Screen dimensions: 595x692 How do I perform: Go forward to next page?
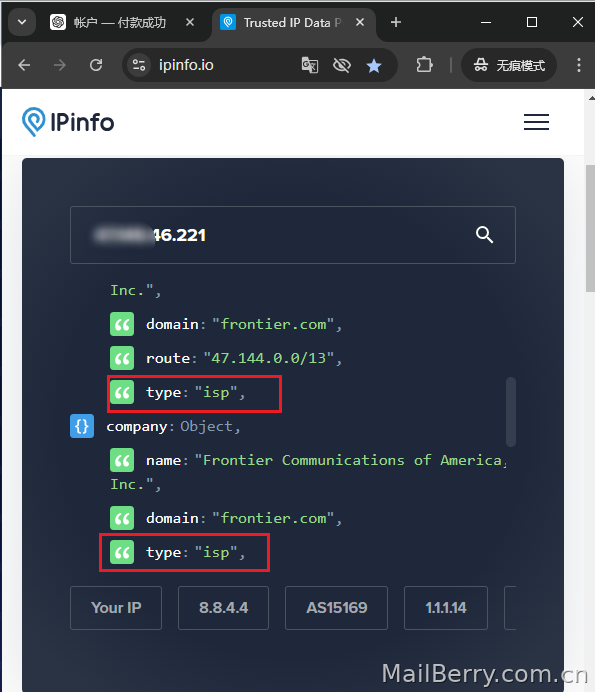point(60,65)
